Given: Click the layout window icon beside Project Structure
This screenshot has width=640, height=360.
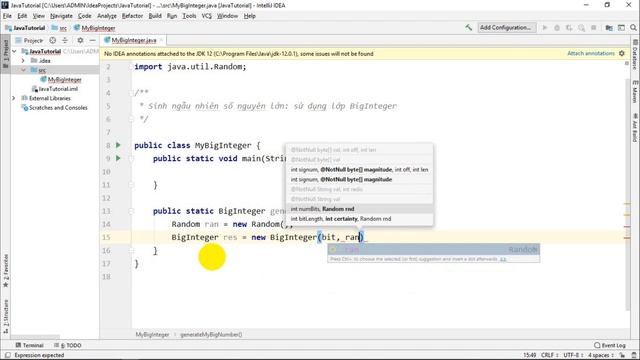Looking at the screenshot, I should (x=621, y=28).
